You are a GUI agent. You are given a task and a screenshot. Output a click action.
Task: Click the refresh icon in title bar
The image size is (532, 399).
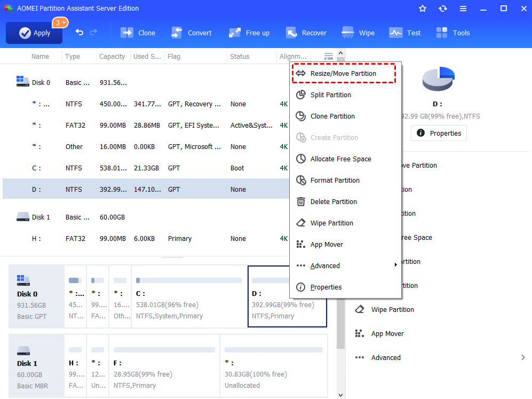pyautogui.click(x=443, y=9)
